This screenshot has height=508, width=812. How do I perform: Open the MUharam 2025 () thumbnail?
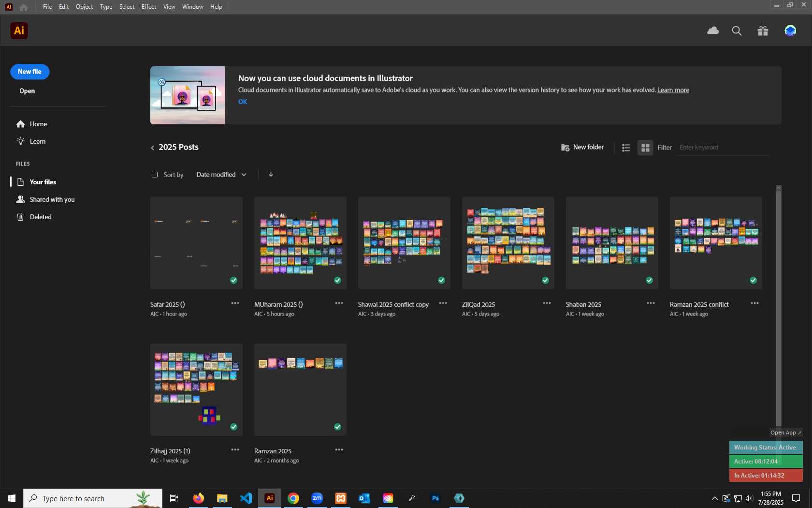tap(300, 243)
